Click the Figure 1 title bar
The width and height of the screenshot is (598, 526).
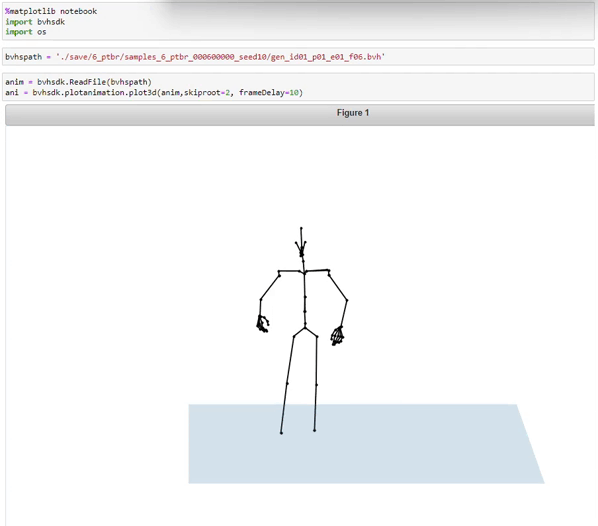coord(300,114)
